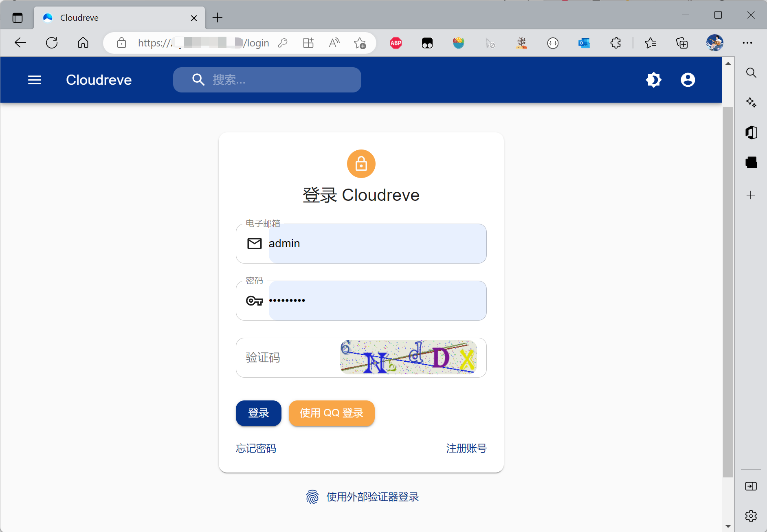Screen dimensions: 767x532
Task: Click the 使用 QQ 登录 button
Action: (332, 413)
